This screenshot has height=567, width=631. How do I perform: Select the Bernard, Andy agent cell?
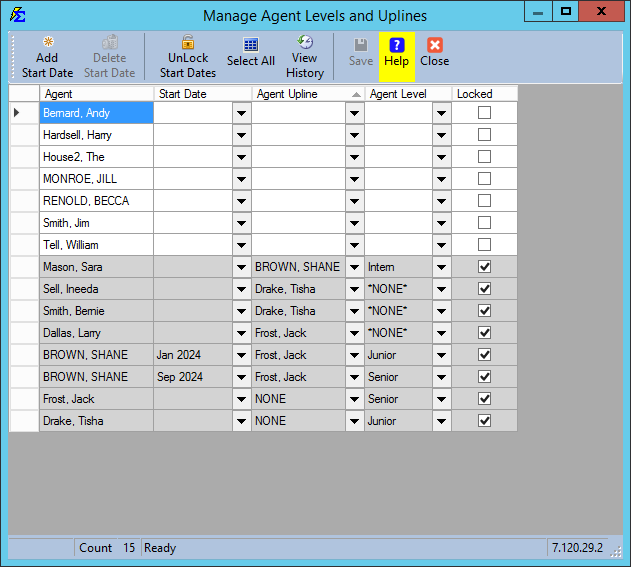(x=97, y=113)
